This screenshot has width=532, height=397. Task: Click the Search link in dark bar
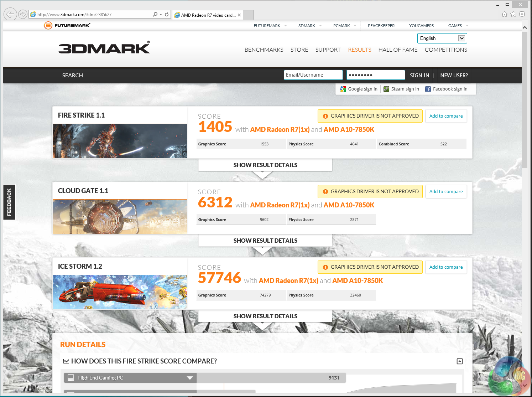72,76
